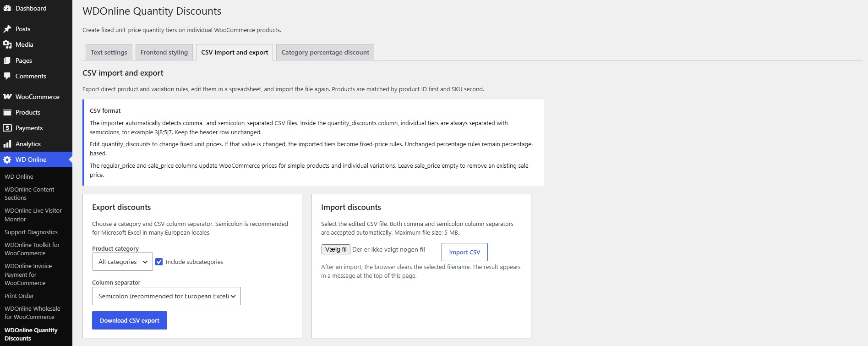Select the CSV import and export tab
The height and width of the screenshot is (346, 868).
click(x=235, y=52)
